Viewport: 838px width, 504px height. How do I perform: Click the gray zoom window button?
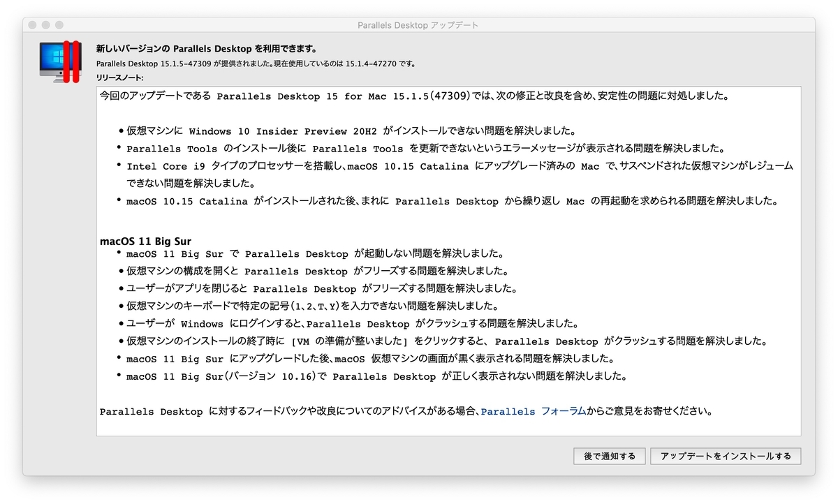[x=59, y=25]
